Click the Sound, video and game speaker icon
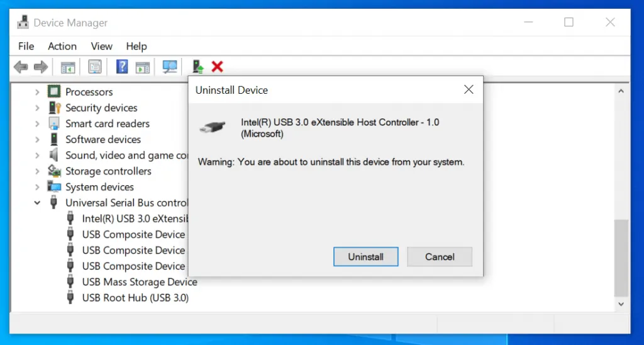 [x=54, y=155]
